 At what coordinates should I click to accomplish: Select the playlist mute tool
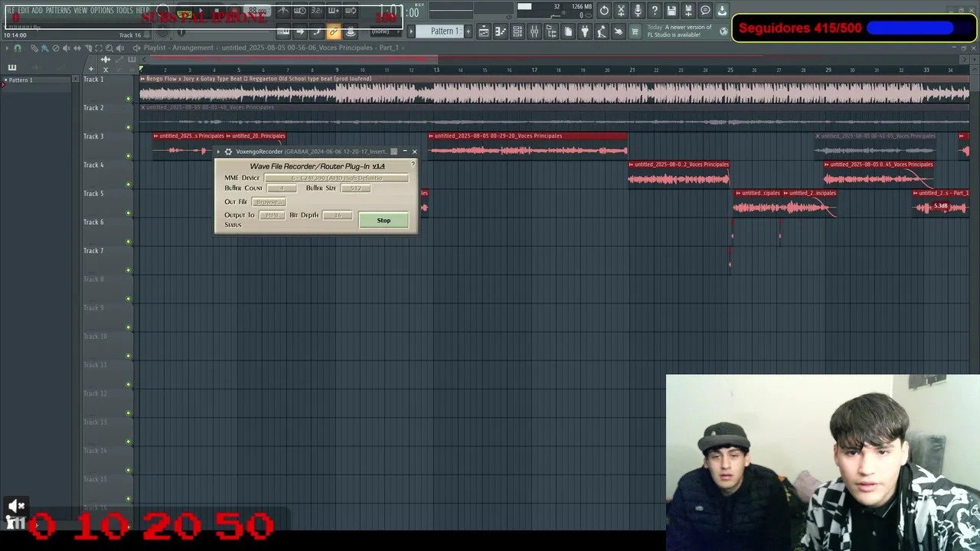[67, 48]
